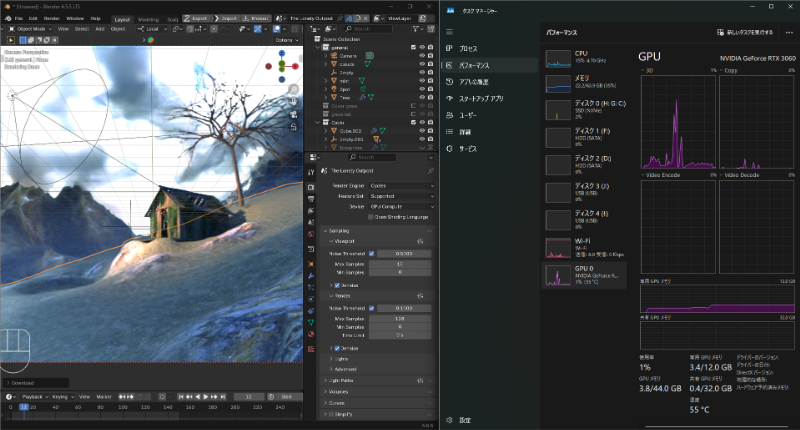Click the play animation button

pos(206,397)
